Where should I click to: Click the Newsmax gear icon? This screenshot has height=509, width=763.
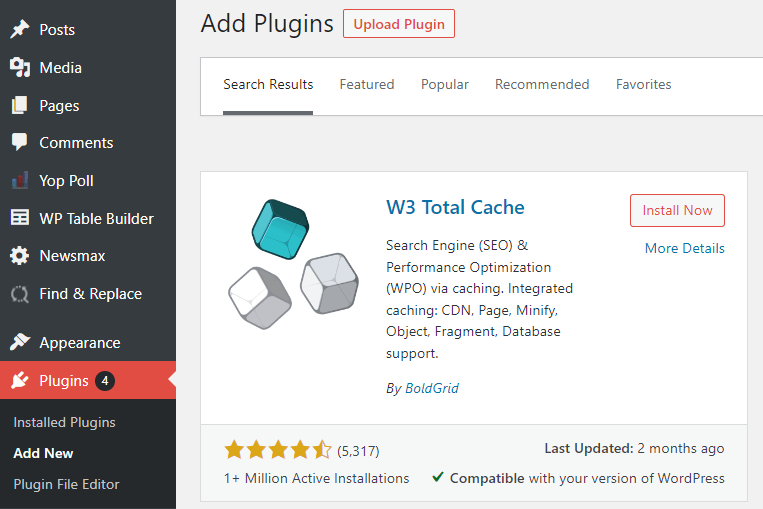click(x=19, y=255)
